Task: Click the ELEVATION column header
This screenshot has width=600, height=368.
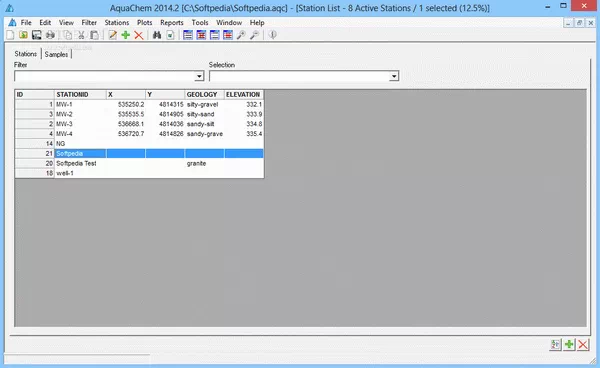Action: point(244,94)
